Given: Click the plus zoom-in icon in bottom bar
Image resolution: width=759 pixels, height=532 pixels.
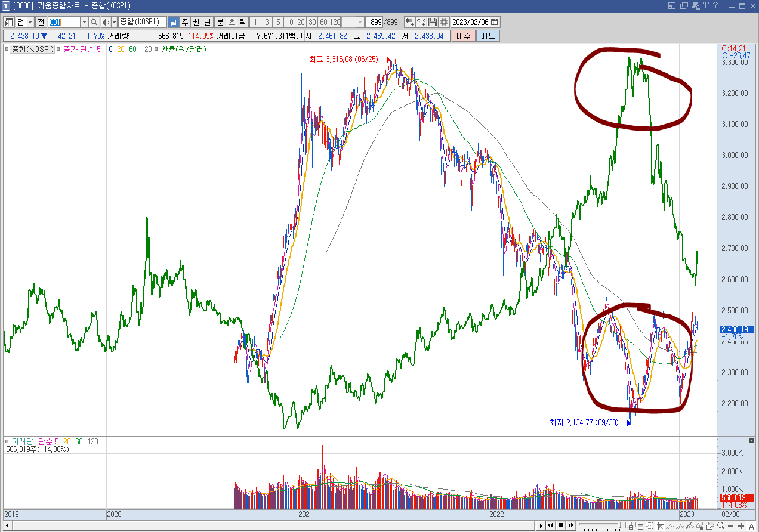Looking at the screenshot, I should tap(741, 526).
